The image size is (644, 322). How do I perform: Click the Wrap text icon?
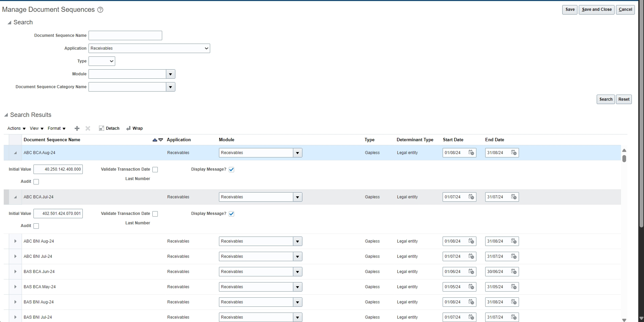pyautogui.click(x=134, y=128)
